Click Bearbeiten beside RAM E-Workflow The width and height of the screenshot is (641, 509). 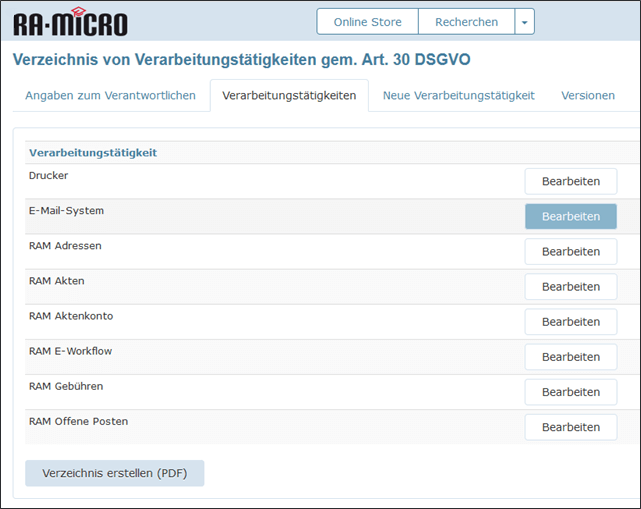(x=570, y=356)
